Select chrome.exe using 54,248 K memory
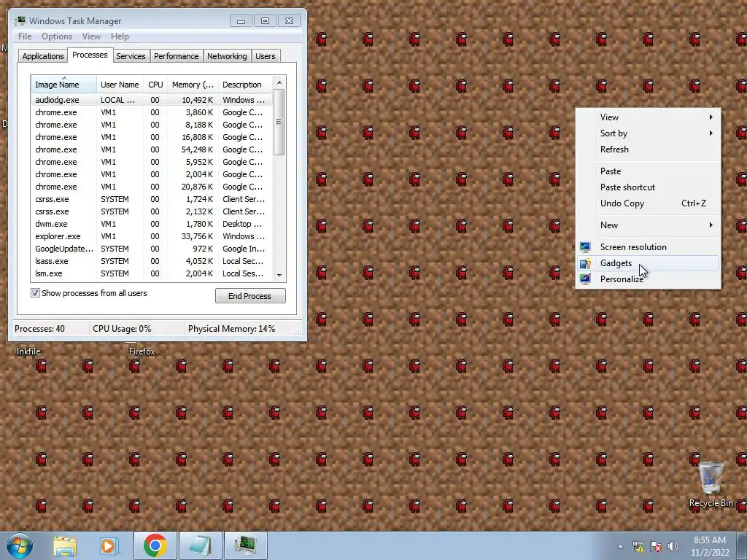Image resolution: width=747 pixels, height=560 pixels. tap(152, 149)
